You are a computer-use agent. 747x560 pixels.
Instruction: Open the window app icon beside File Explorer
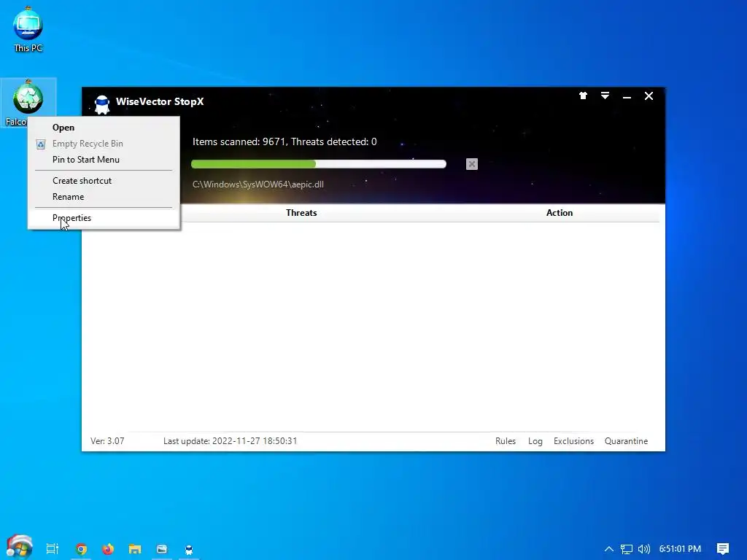tap(162, 549)
